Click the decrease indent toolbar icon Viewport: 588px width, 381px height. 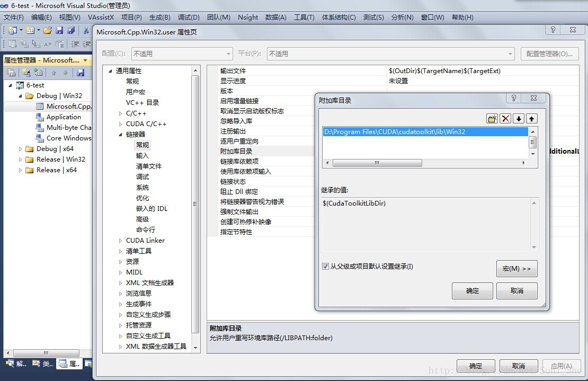click(x=75, y=45)
